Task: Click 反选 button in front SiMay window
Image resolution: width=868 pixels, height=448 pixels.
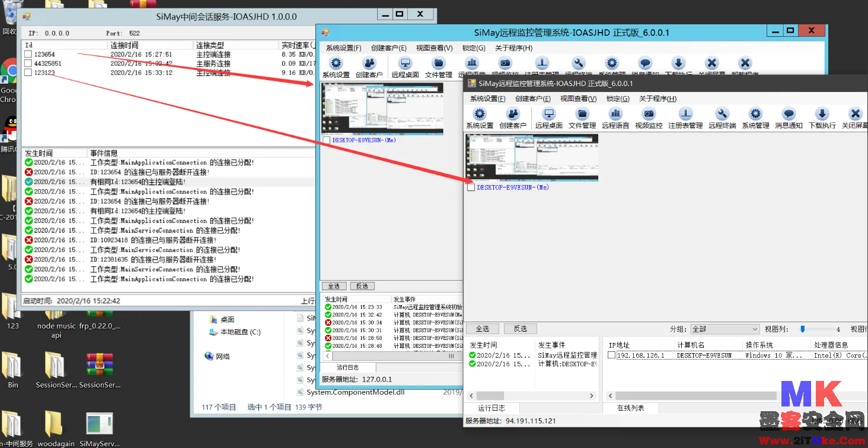Action: pyautogui.click(x=520, y=329)
